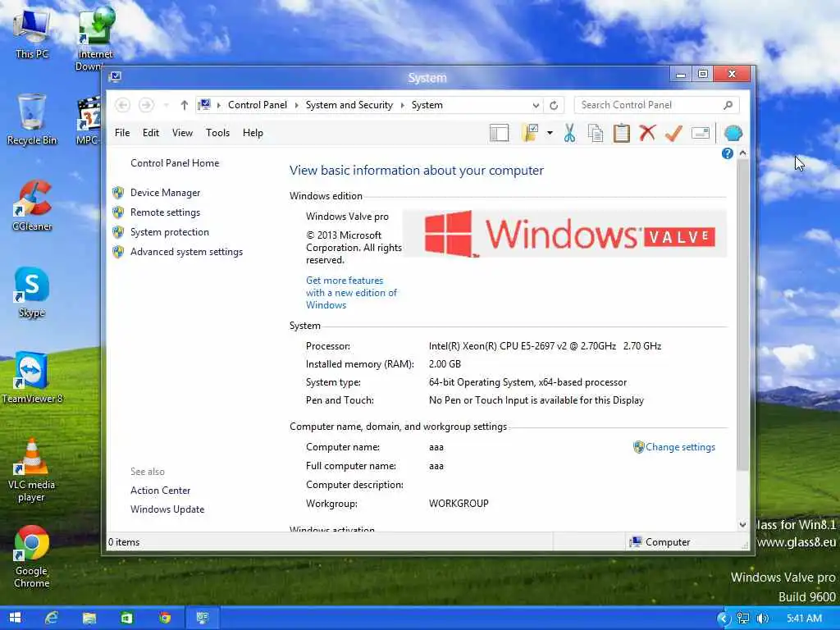
Task: Click the Properties toolbar icon
Action: click(x=701, y=133)
